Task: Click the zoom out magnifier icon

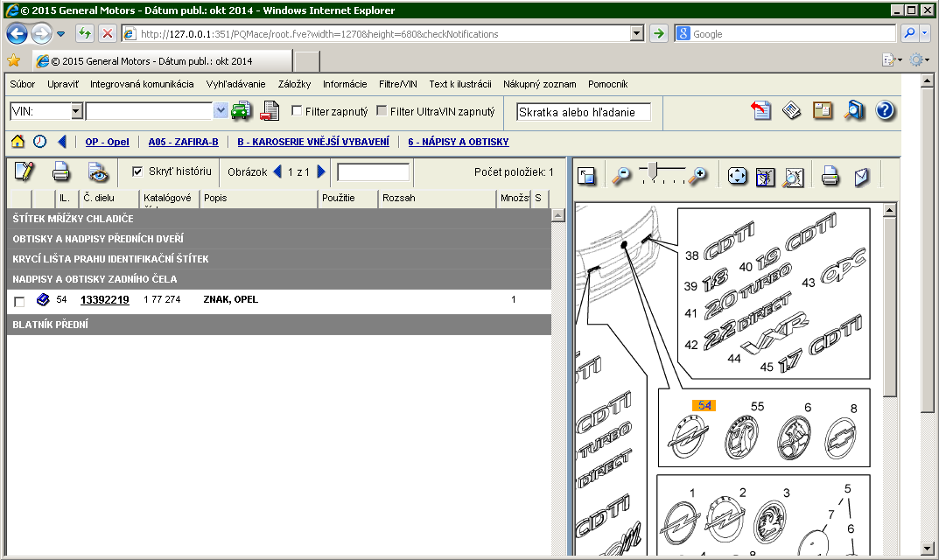Action: (x=620, y=175)
